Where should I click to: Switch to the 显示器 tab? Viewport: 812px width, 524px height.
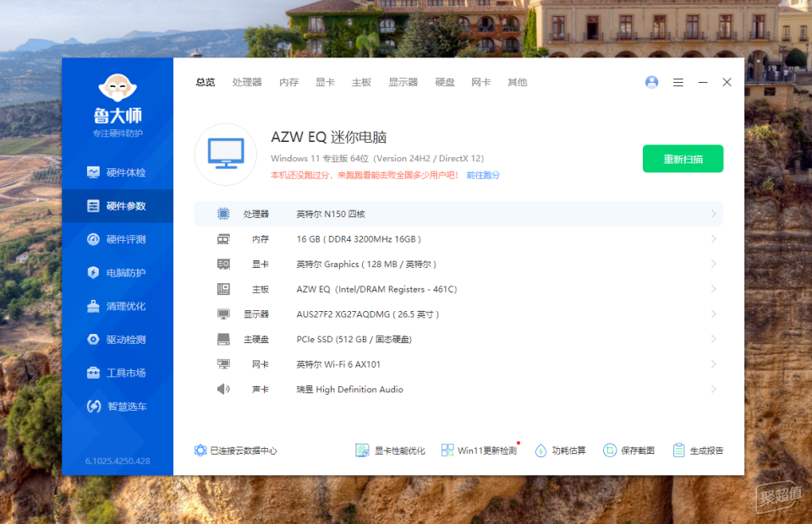pyautogui.click(x=403, y=82)
